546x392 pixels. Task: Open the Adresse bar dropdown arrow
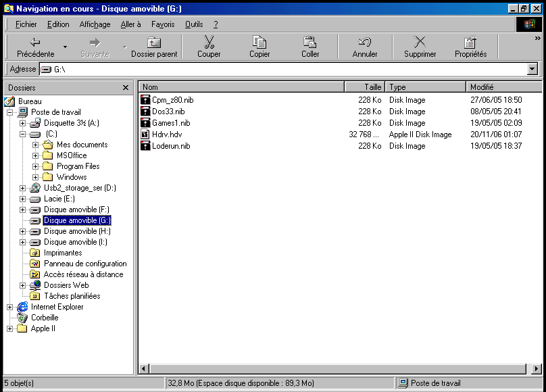click(x=532, y=70)
